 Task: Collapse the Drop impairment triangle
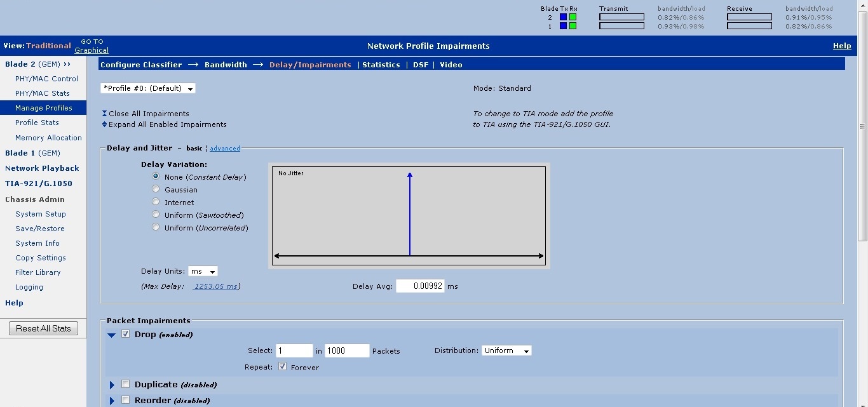tap(112, 335)
